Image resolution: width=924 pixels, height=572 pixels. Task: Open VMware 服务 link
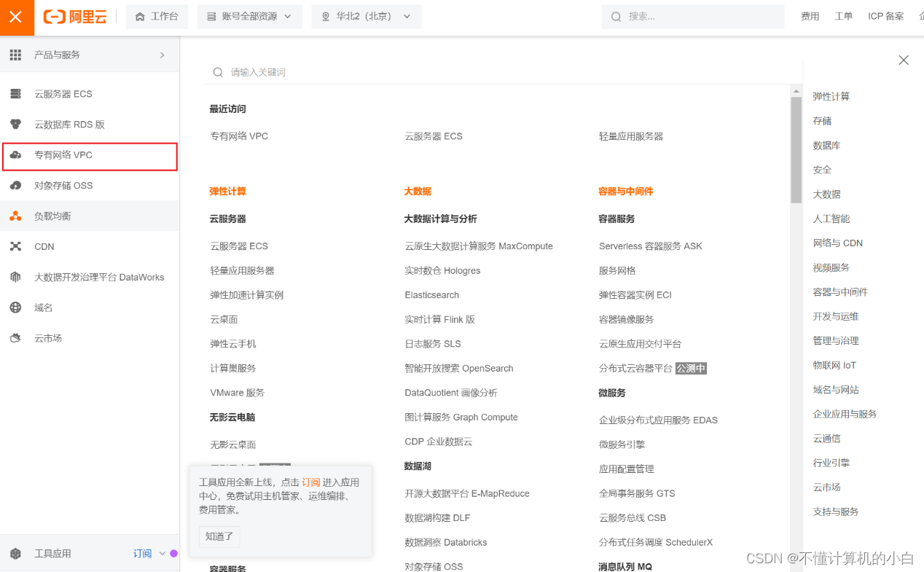pos(238,393)
